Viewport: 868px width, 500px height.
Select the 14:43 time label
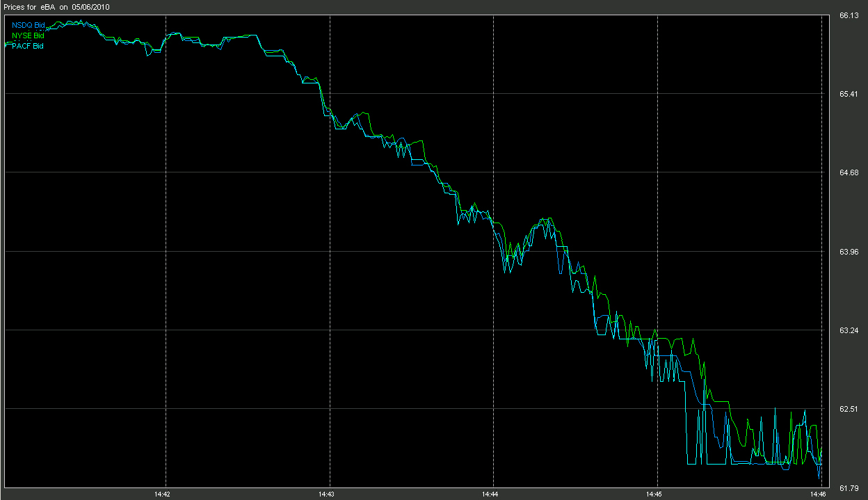click(327, 494)
